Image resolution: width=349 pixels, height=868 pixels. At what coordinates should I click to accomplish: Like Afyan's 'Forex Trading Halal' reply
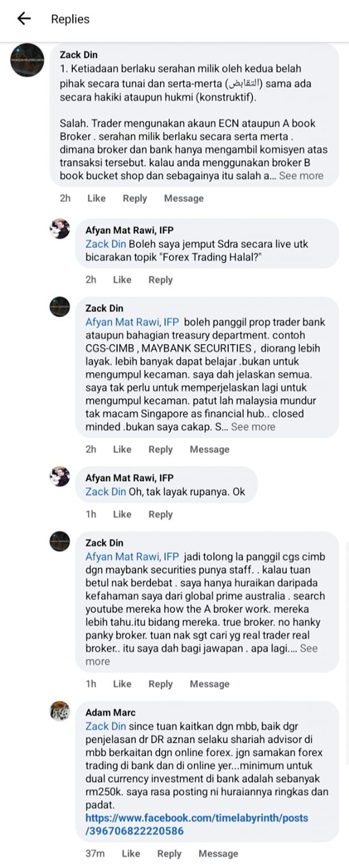pos(122,280)
